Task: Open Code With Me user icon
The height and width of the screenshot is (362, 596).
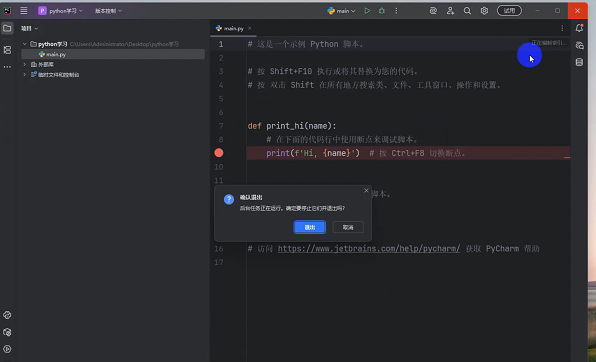Action: click(450, 11)
